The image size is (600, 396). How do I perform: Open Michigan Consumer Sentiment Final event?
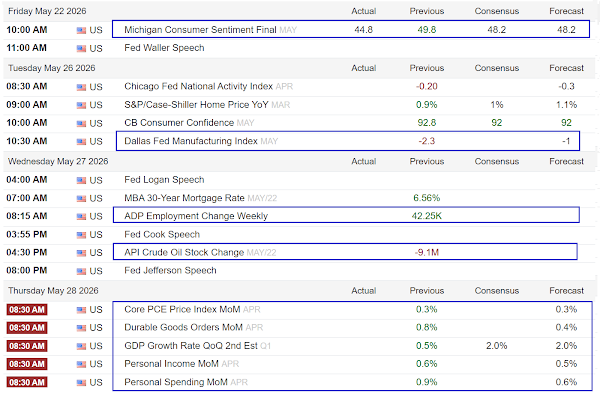point(200,30)
